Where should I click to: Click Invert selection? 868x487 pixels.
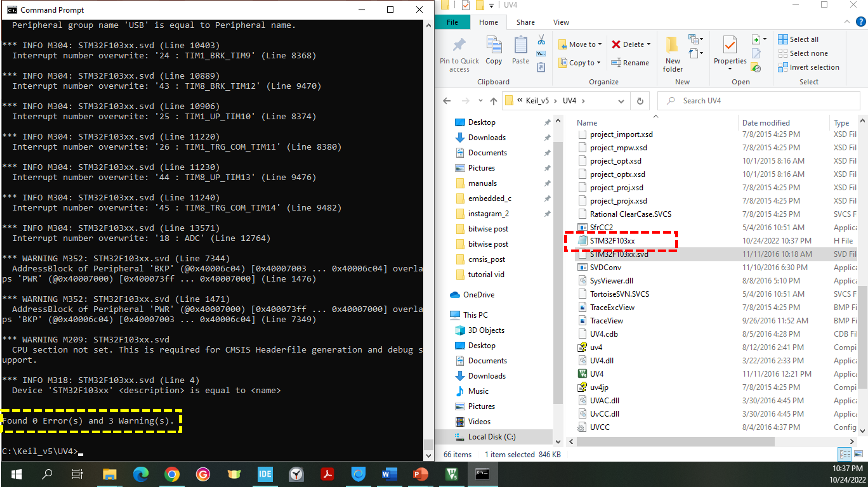808,67
